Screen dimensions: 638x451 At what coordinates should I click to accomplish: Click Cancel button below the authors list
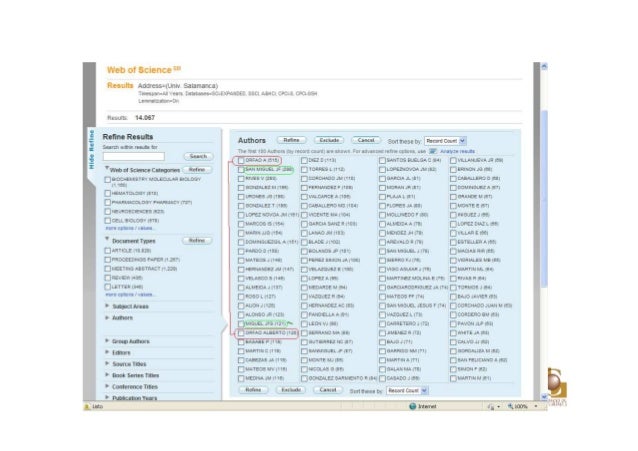pos(328,390)
